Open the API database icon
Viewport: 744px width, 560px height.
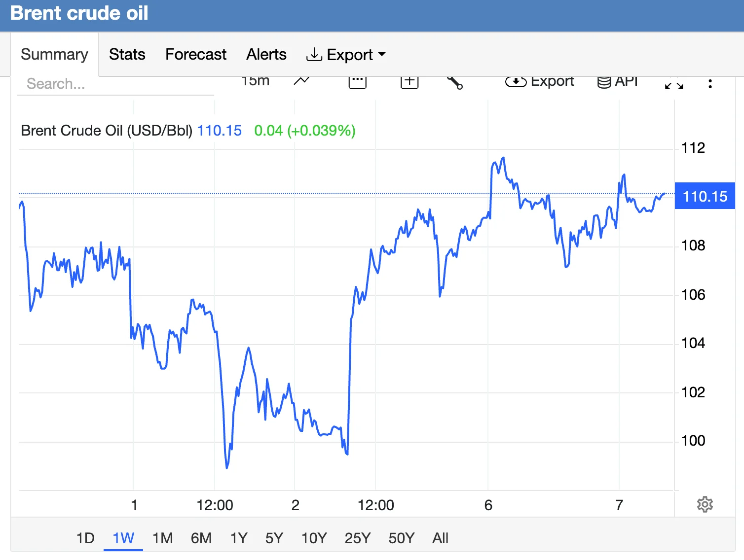(x=617, y=82)
